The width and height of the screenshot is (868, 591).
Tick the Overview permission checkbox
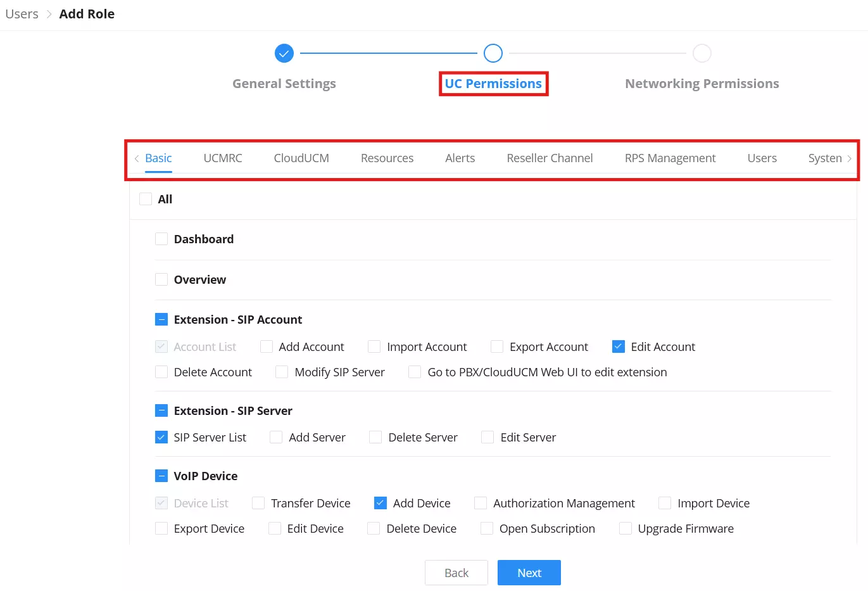tap(161, 279)
